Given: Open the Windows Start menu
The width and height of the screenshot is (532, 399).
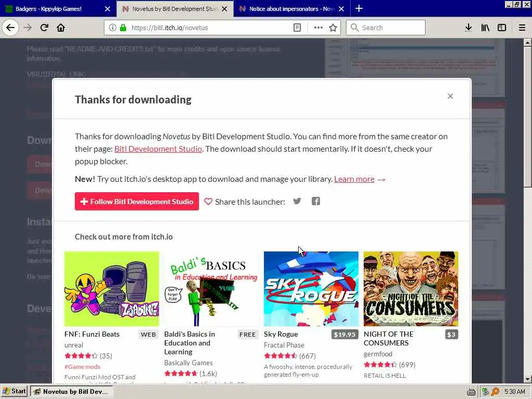Looking at the screenshot, I should (14, 392).
